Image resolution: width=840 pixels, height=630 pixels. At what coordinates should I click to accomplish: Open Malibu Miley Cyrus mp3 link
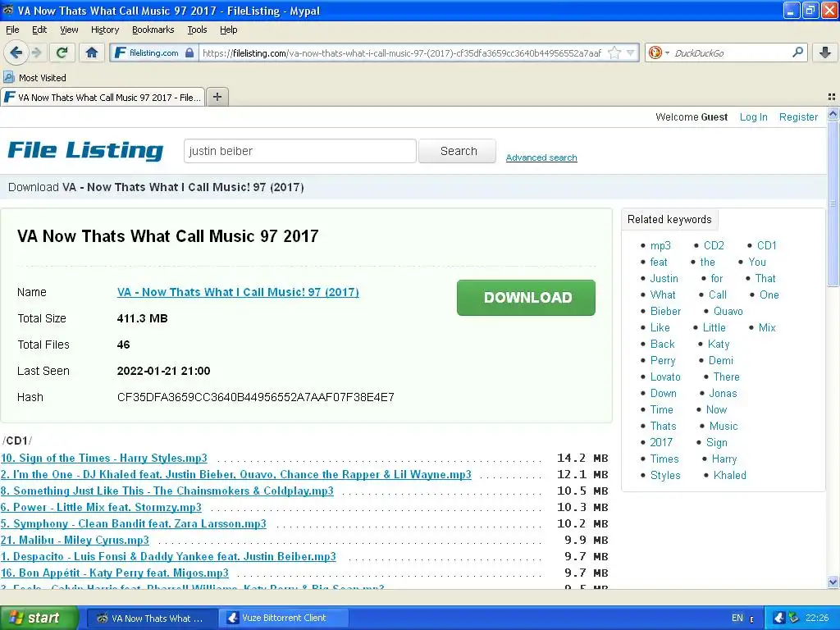pyautogui.click(x=75, y=540)
